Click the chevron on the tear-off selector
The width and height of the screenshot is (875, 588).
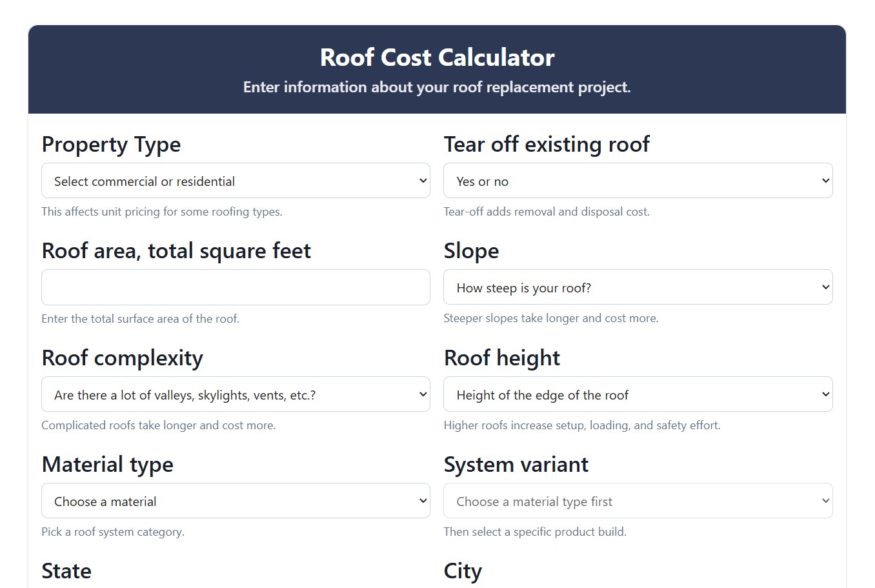(x=825, y=181)
